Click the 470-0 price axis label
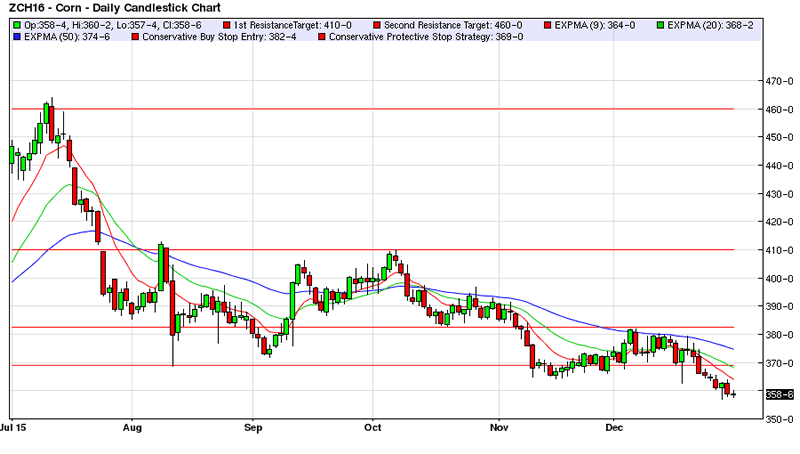 click(x=778, y=82)
